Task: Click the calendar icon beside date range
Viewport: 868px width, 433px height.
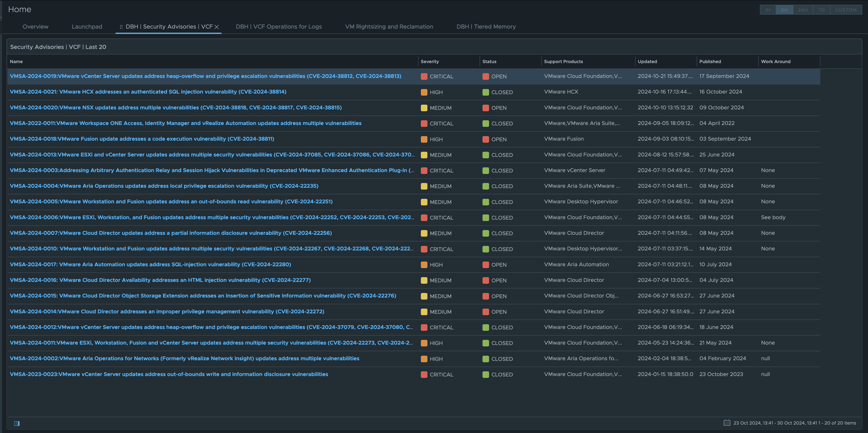Action: tap(727, 423)
